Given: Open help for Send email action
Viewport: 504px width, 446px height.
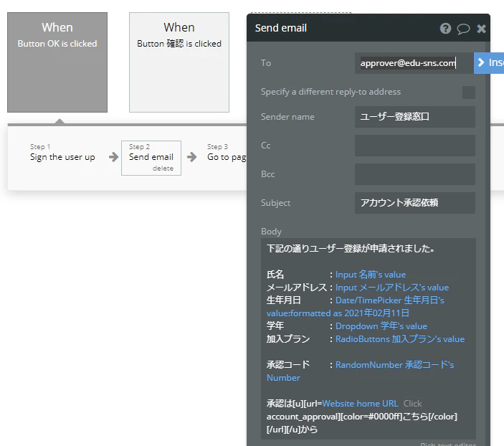Looking at the screenshot, I should pos(445,29).
